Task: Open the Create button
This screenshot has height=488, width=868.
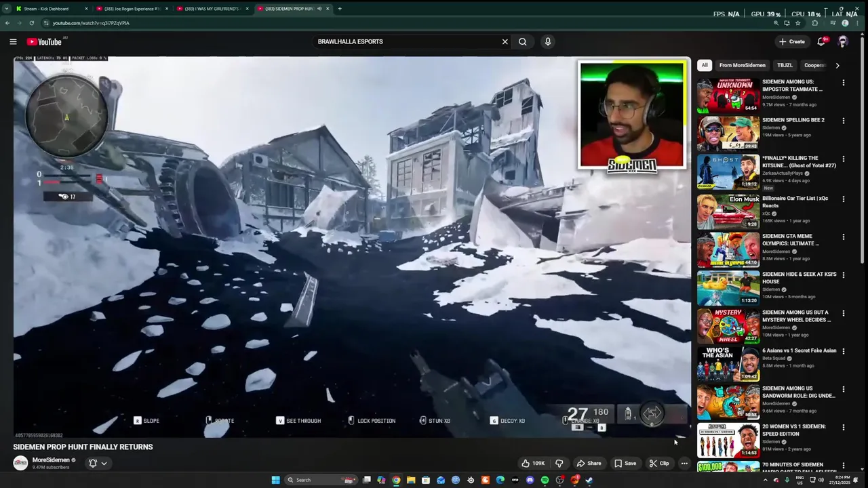Action: [792, 41]
